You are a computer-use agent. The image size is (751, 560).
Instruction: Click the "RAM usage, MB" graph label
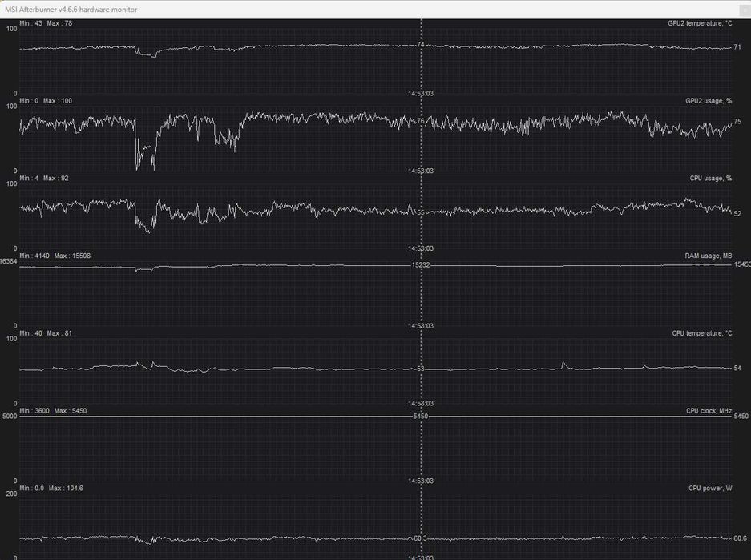point(709,256)
